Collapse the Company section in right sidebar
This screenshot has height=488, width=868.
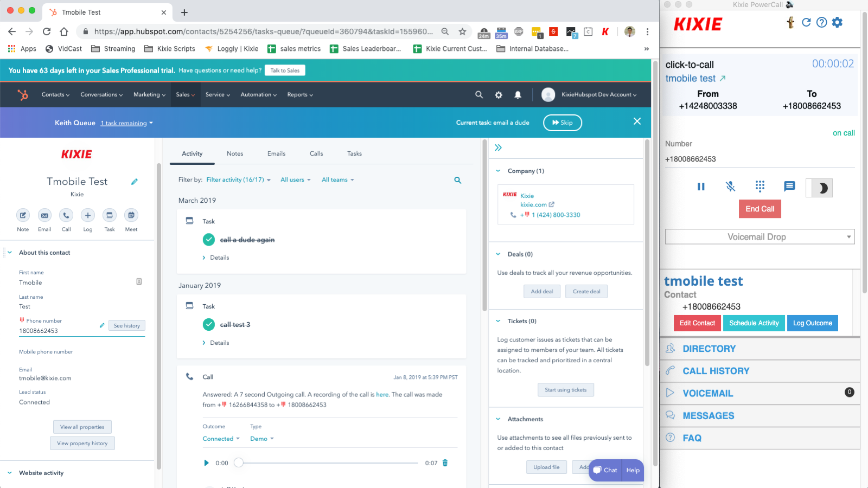point(498,170)
